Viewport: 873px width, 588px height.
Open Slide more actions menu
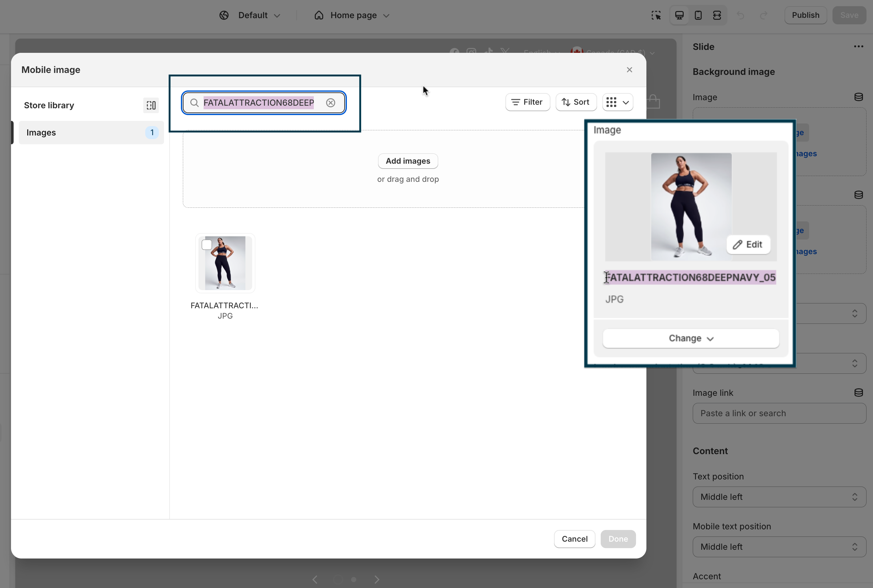tap(858, 46)
